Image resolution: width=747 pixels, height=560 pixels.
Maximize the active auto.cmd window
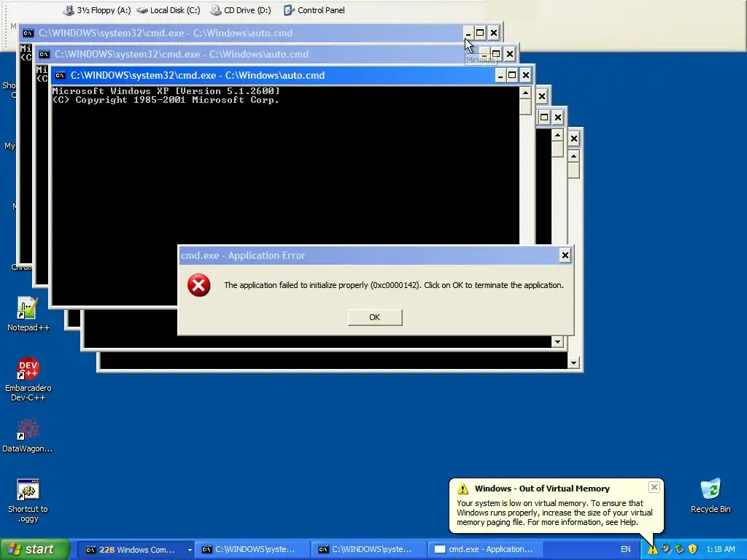(512, 75)
